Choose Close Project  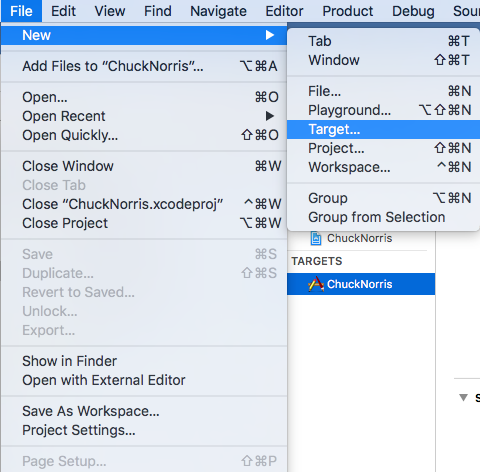(144, 223)
